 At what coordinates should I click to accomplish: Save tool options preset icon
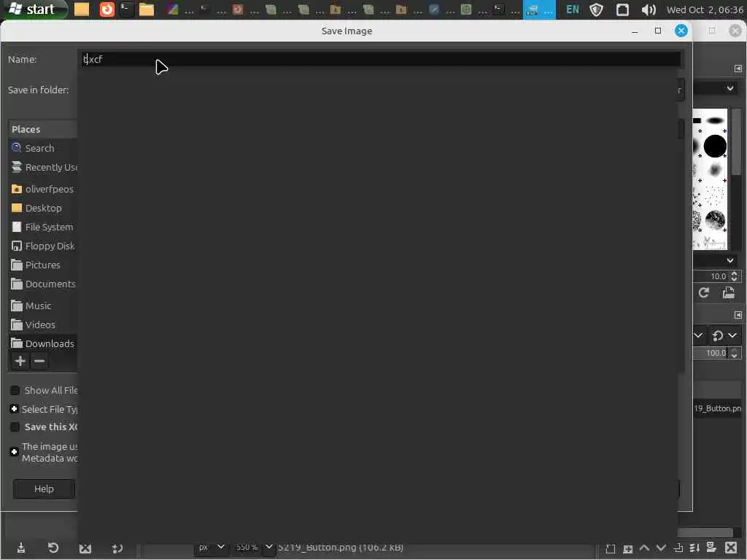pyautogui.click(x=21, y=548)
